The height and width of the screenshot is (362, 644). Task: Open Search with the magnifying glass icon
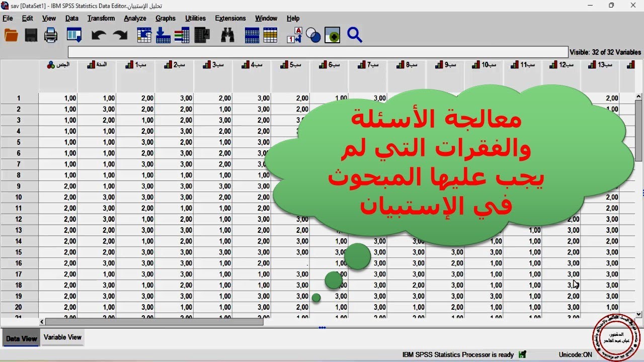click(355, 35)
